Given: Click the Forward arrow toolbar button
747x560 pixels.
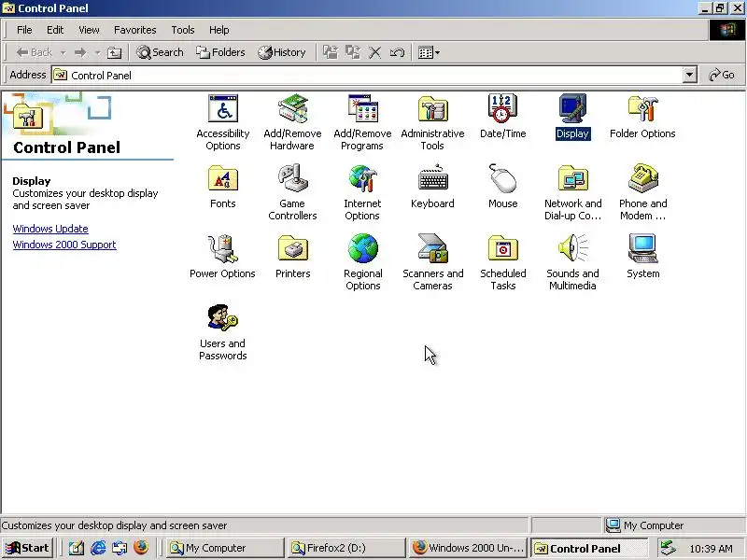Looking at the screenshot, I should click(80, 52).
